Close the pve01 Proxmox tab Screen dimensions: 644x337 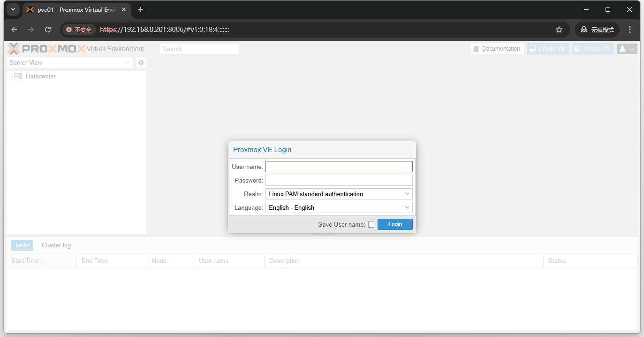point(124,9)
